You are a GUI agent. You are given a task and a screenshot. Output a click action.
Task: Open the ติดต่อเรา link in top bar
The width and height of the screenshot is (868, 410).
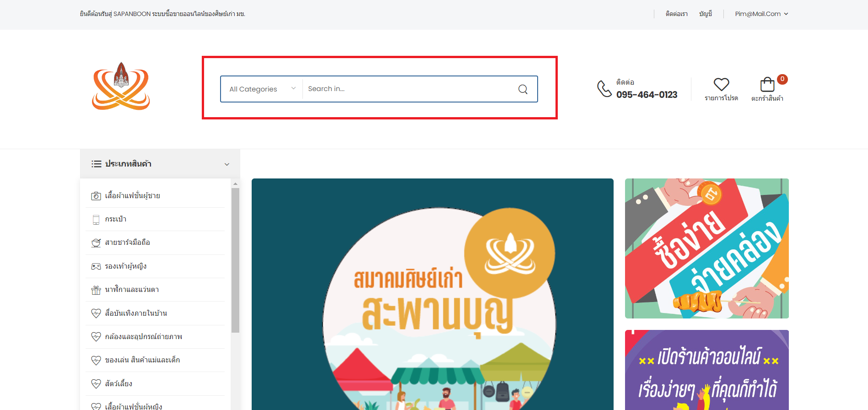[676, 14]
